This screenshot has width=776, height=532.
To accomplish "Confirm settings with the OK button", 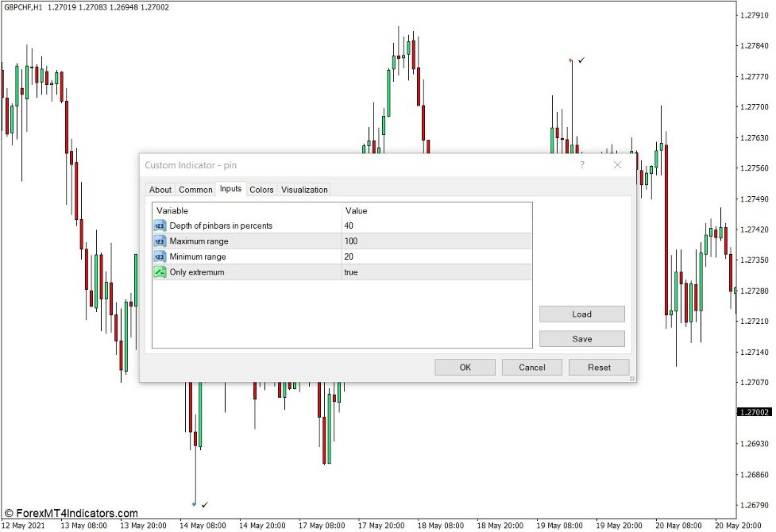I will pyautogui.click(x=465, y=367).
